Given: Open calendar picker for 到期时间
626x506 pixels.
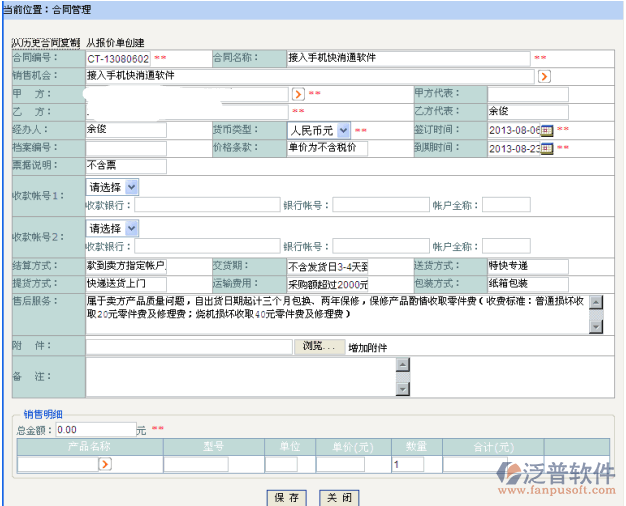Looking at the screenshot, I should pos(547,149).
